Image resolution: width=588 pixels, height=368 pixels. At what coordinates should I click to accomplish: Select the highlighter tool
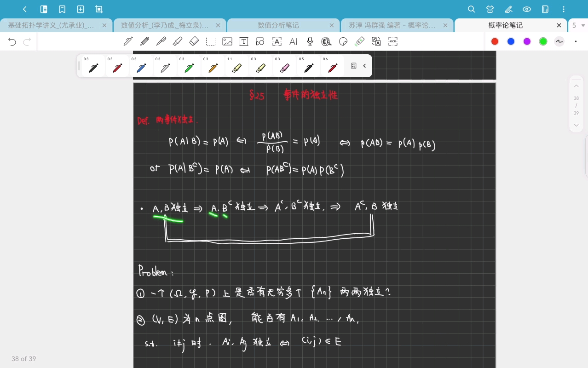pyautogui.click(x=178, y=41)
